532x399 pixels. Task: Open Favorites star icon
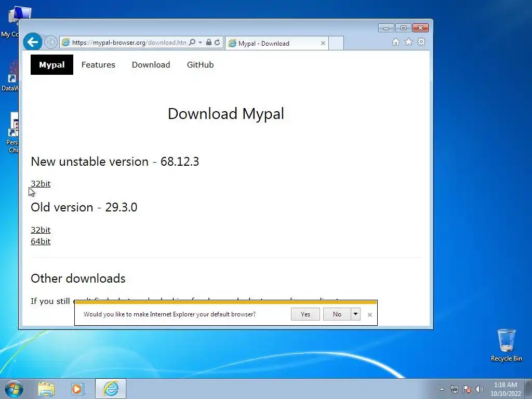pos(408,42)
